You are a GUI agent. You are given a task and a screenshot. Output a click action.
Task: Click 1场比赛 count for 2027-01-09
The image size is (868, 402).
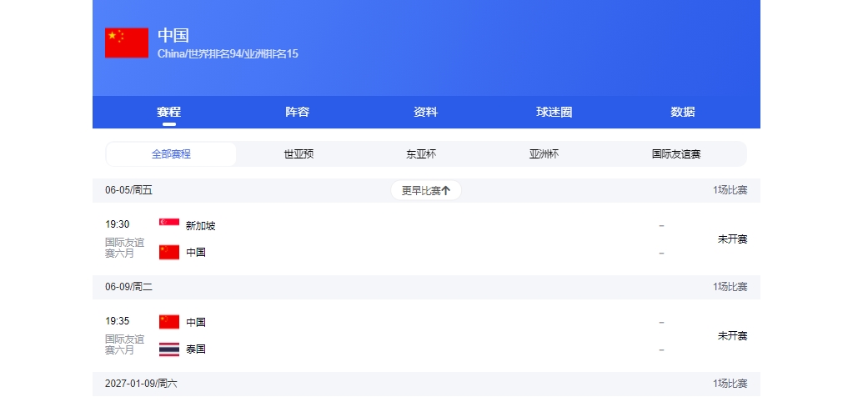[x=730, y=384]
